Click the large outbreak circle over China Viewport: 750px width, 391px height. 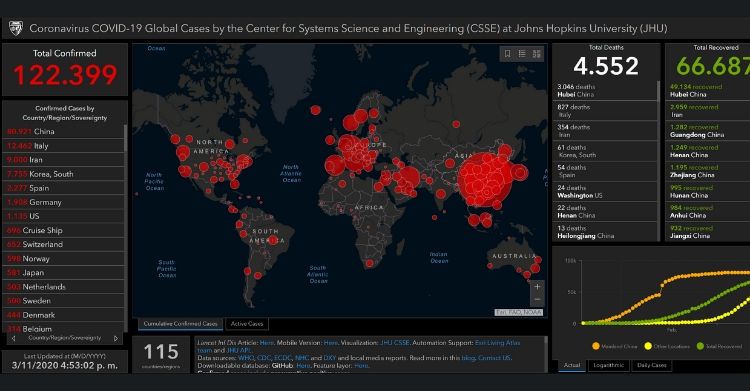(484, 180)
